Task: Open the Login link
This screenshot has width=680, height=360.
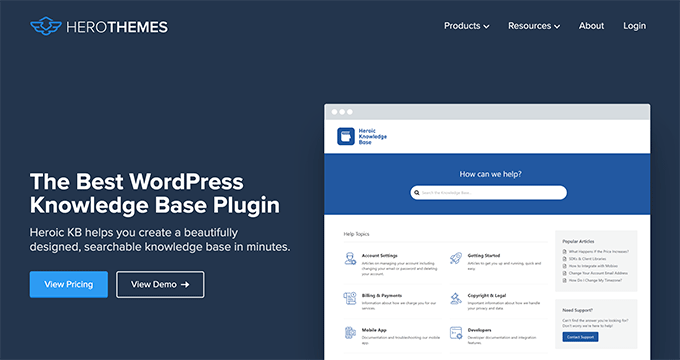Action: click(634, 26)
